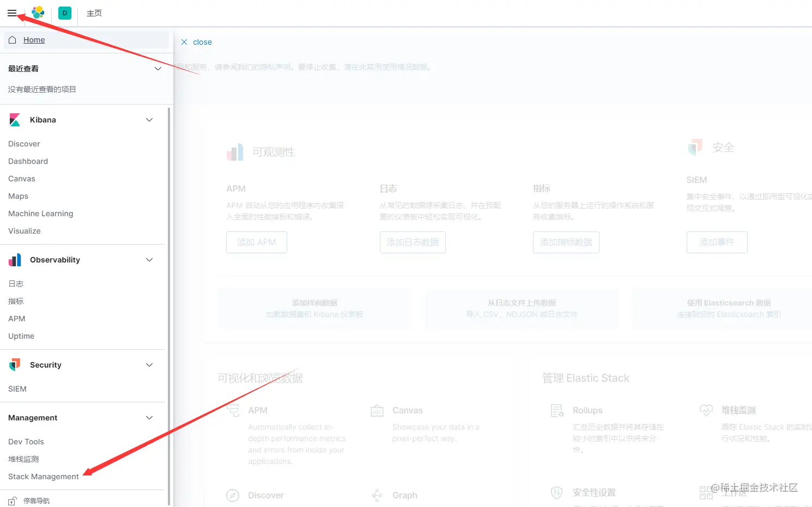This screenshot has width=812, height=507.
Task: Click the APM icon in visualize list
Action: coord(233,410)
